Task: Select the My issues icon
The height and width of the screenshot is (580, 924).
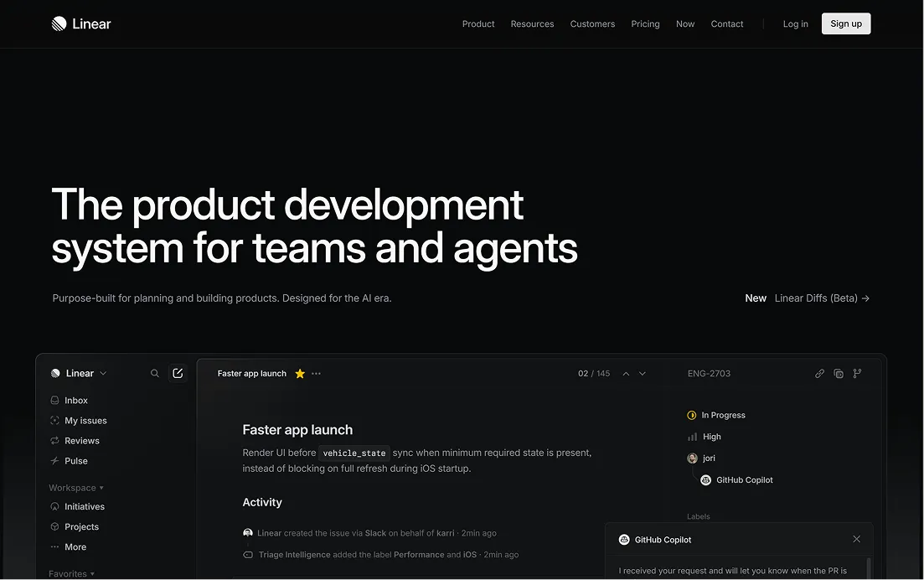Action: point(54,420)
